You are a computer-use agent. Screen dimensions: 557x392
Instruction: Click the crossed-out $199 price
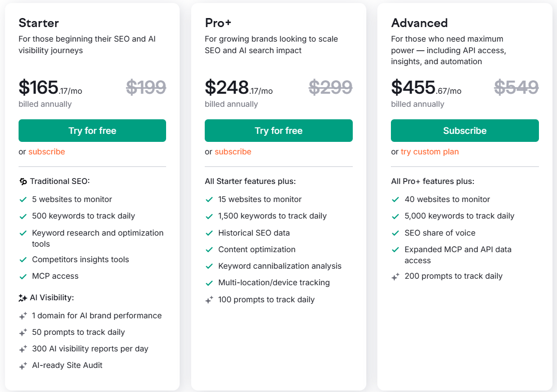click(146, 87)
